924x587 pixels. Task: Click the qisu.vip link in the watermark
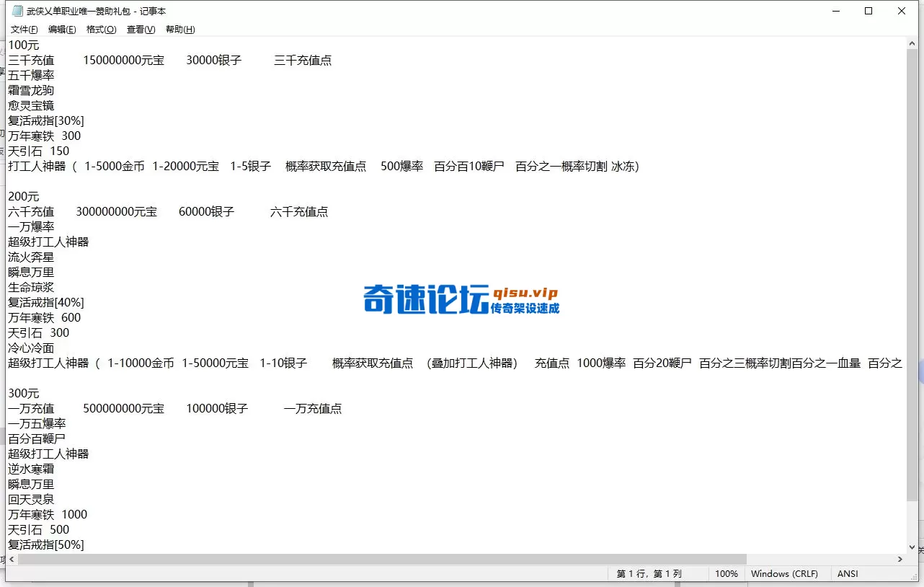click(x=527, y=293)
